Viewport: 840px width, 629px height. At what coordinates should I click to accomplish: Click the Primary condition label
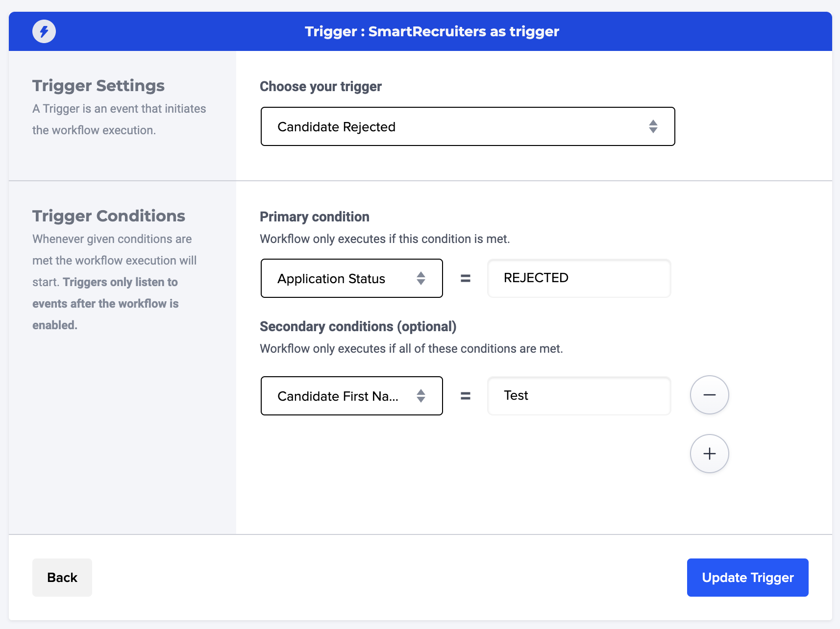(315, 217)
